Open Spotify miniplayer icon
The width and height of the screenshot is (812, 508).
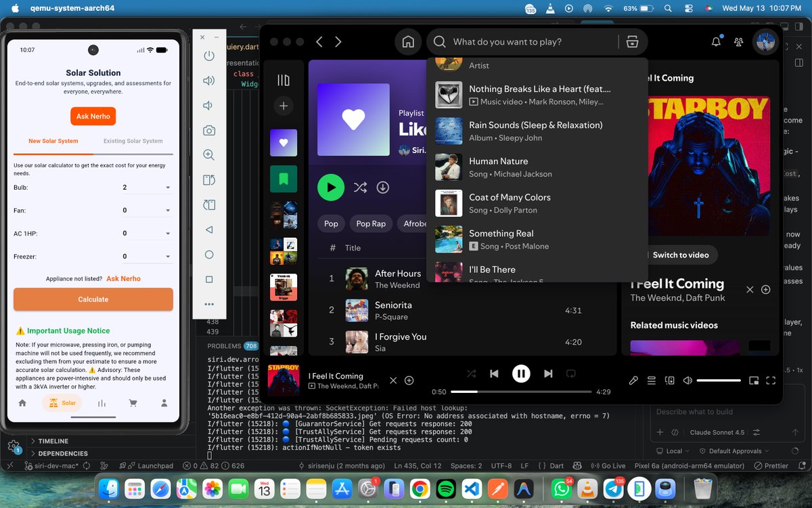pos(754,381)
